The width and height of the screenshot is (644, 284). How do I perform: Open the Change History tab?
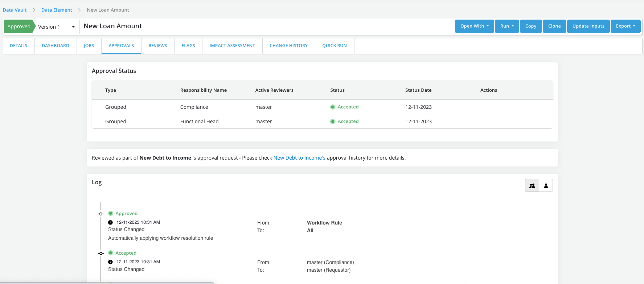[x=288, y=46]
